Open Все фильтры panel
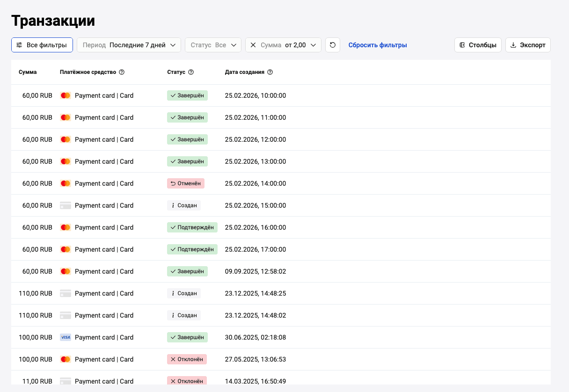 [x=42, y=45]
